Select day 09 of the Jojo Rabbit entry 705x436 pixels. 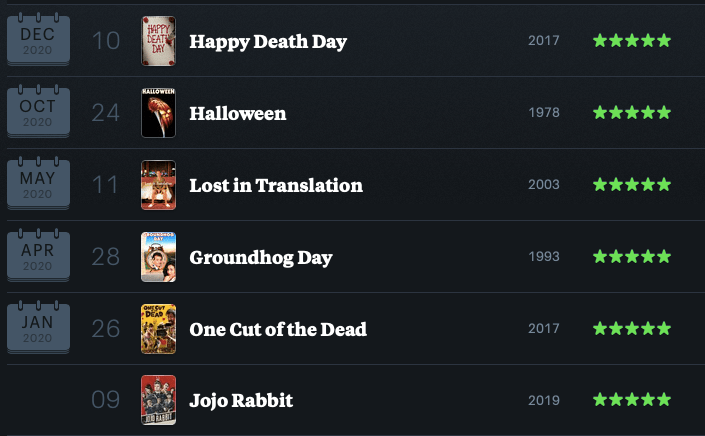[106, 400]
